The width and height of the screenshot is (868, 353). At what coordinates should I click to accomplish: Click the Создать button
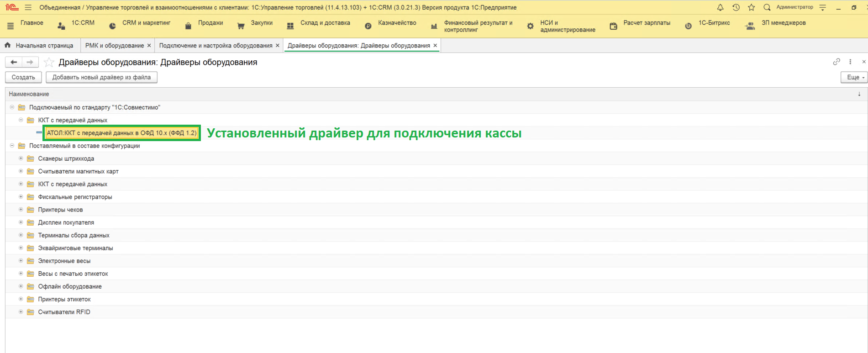(23, 77)
